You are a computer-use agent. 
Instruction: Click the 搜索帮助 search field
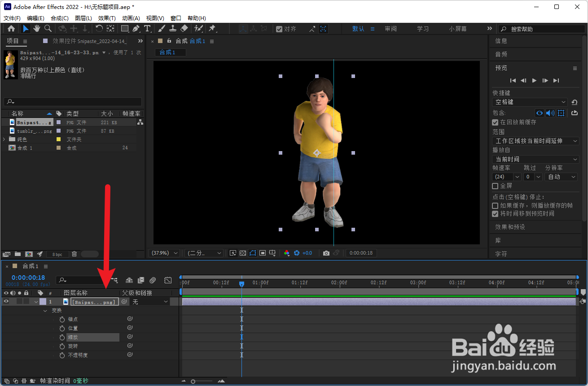pyautogui.click(x=542, y=29)
